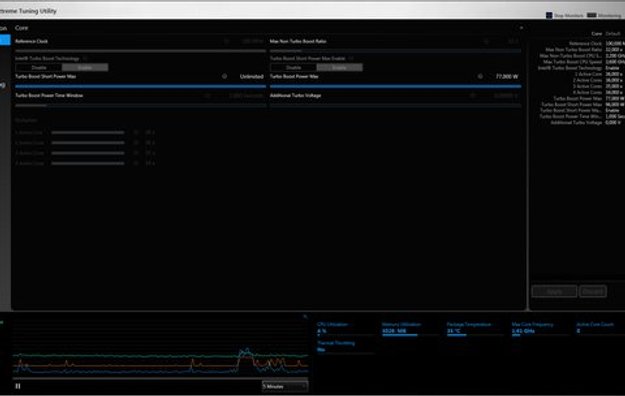Image resolution: width=625 pixels, height=396 pixels.
Task: Click the wrench icon above the graph
Action: tap(305, 317)
